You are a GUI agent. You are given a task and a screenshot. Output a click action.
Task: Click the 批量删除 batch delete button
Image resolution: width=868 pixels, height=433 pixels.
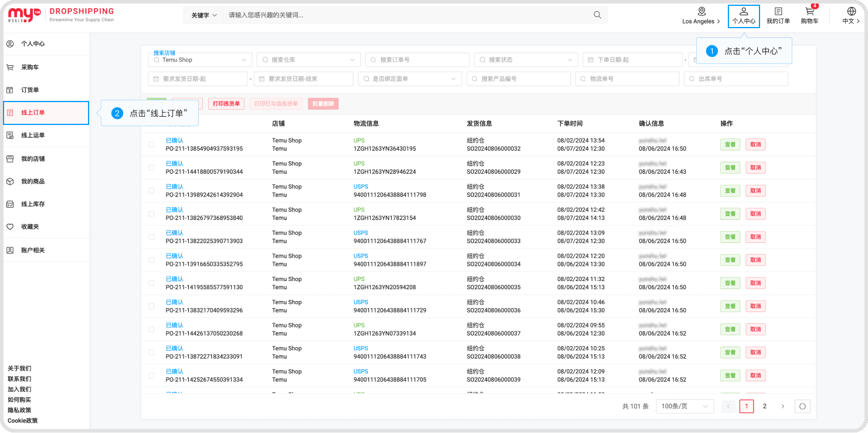pyautogui.click(x=323, y=104)
